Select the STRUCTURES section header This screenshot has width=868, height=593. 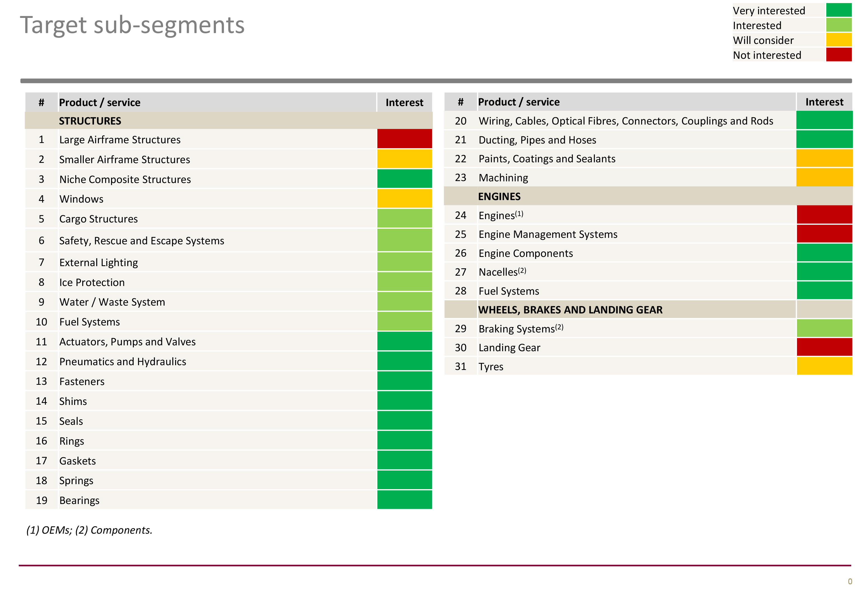click(x=90, y=121)
